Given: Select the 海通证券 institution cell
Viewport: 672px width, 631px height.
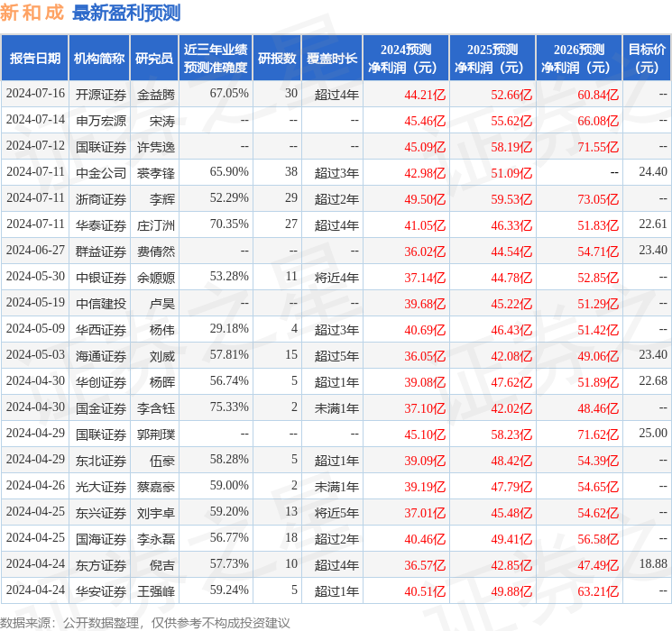Looking at the screenshot, I should (x=101, y=356).
